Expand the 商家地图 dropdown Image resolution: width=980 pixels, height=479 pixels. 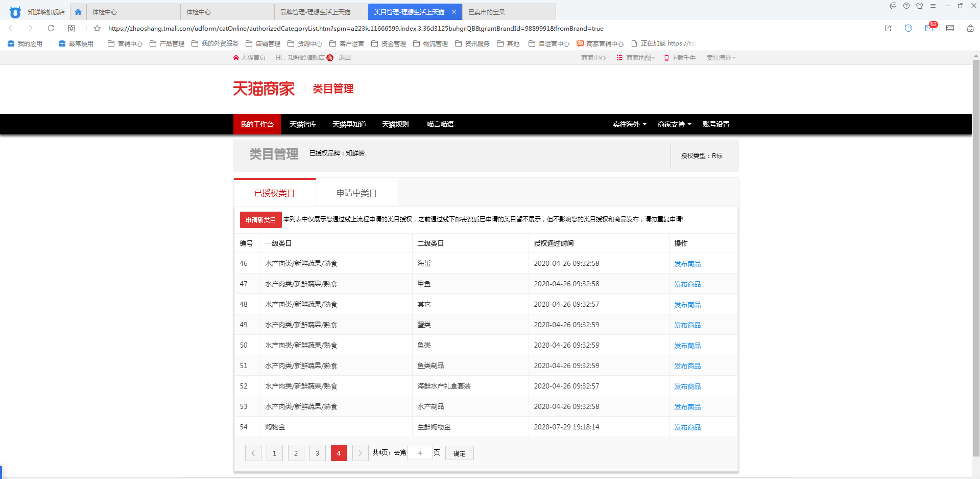pyautogui.click(x=636, y=58)
